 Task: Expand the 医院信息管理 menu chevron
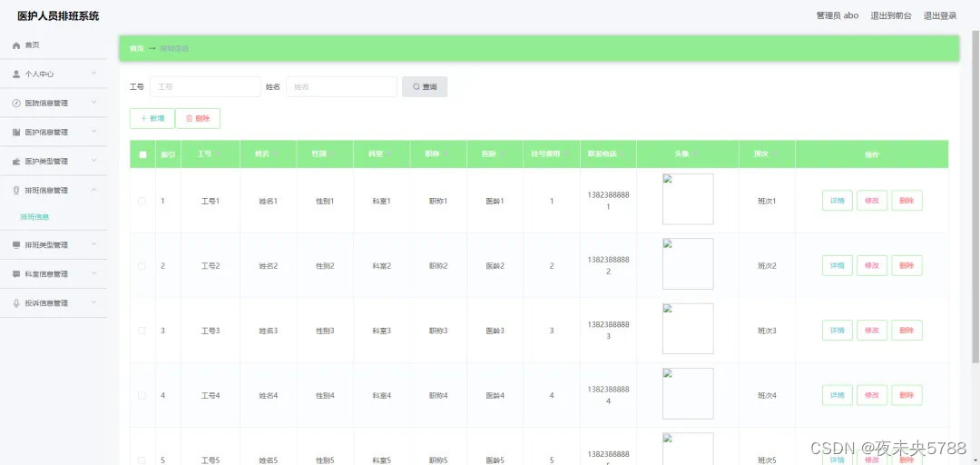click(93, 102)
